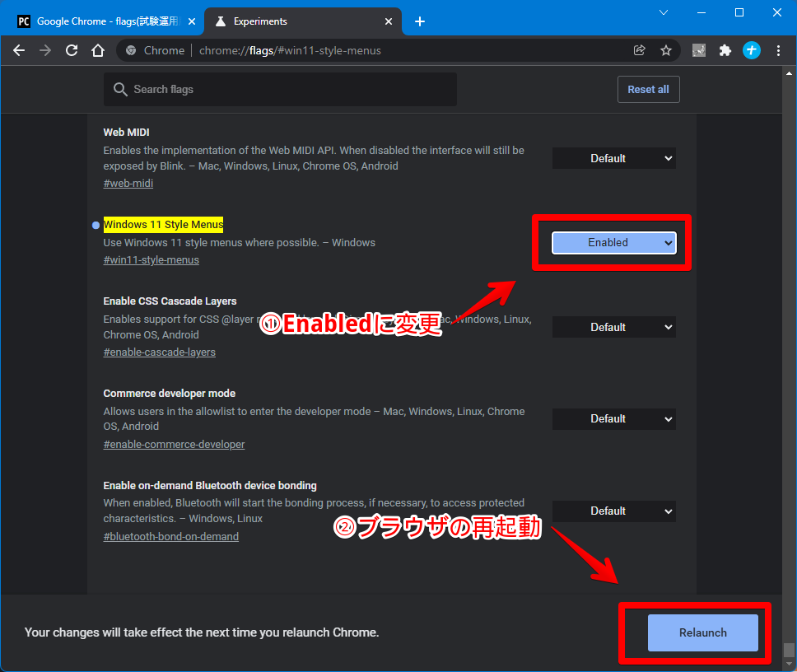
Task: Click the scrollbar up arrow
Action: tap(789, 73)
